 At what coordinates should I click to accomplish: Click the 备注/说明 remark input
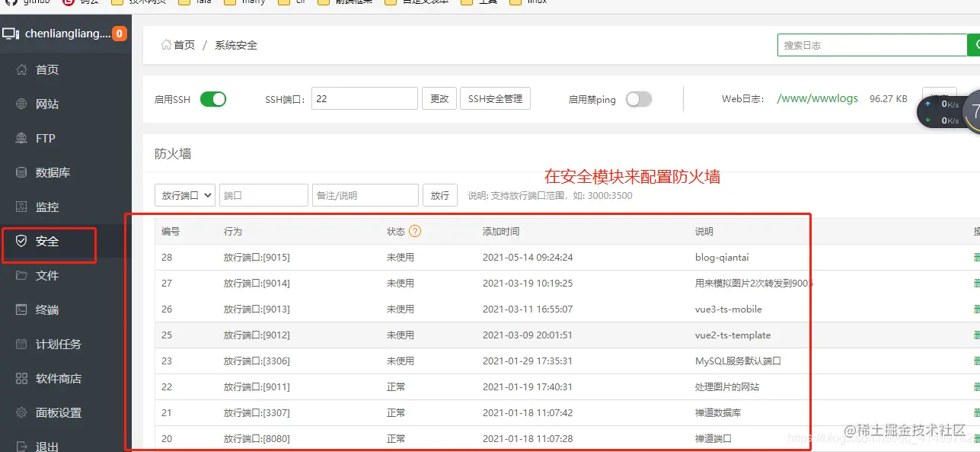pyautogui.click(x=366, y=195)
